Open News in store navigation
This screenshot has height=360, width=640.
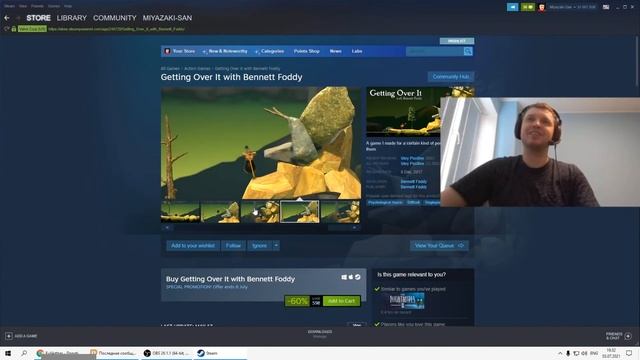coord(336,51)
